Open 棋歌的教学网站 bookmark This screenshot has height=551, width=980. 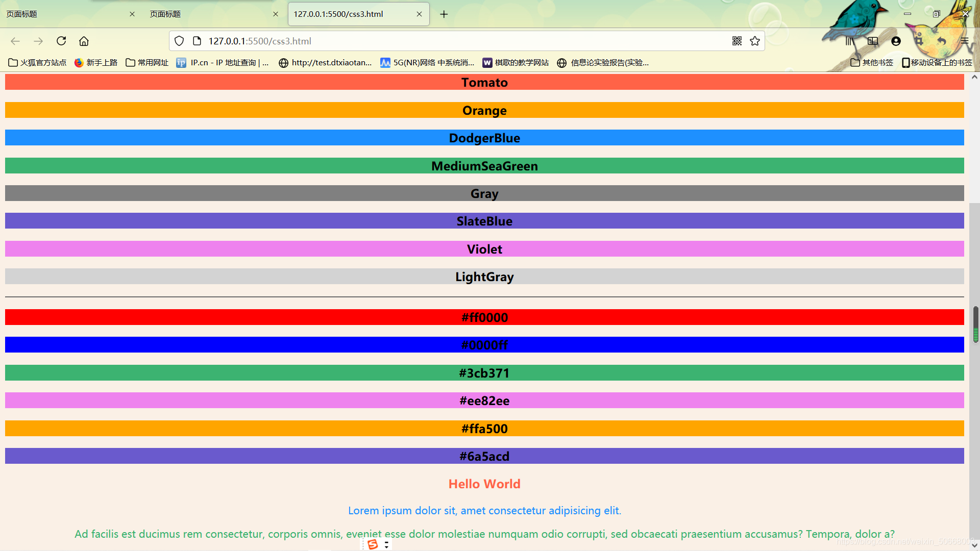(516, 63)
